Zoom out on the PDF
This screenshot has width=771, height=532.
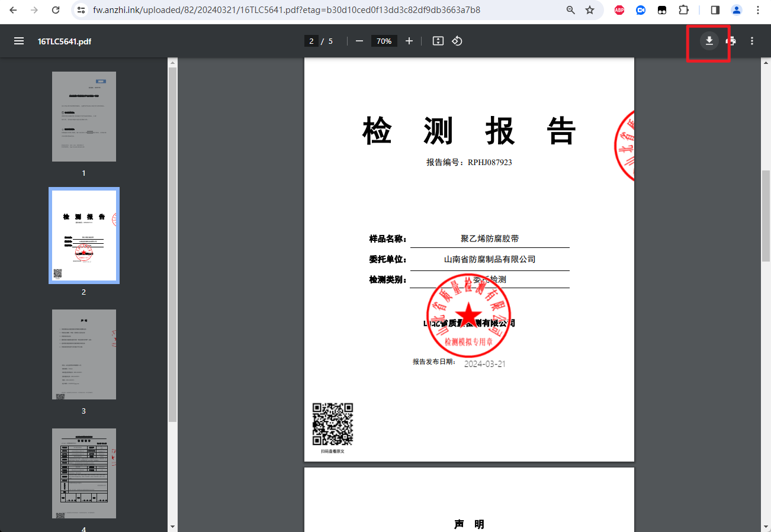coord(359,41)
